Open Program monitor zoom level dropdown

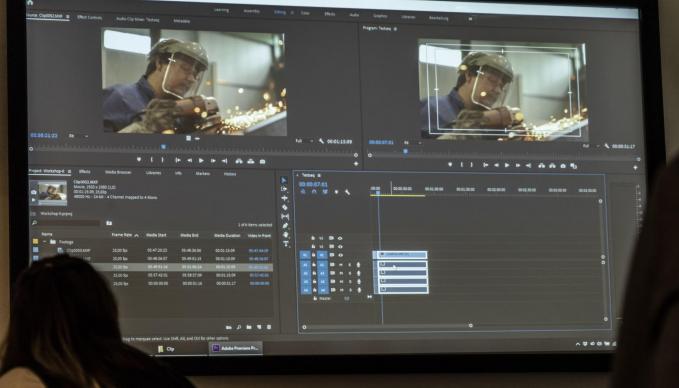[412, 142]
